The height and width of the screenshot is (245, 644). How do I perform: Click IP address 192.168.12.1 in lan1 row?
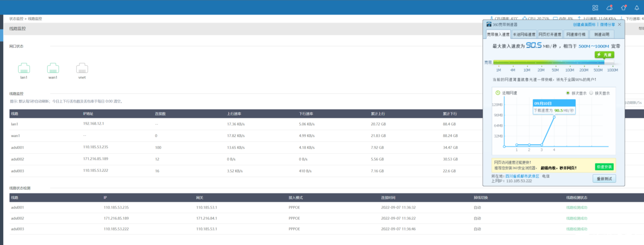tap(93, 124)
